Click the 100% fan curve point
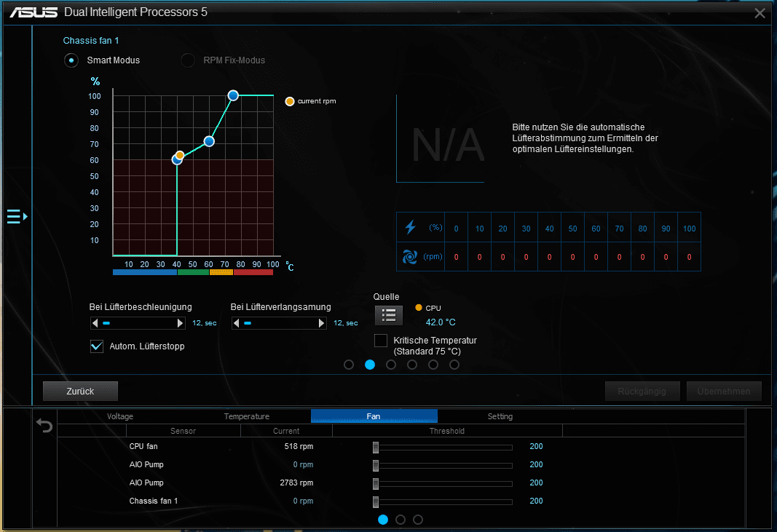Viewport: 777px width, 532px height. click(233, 95)
